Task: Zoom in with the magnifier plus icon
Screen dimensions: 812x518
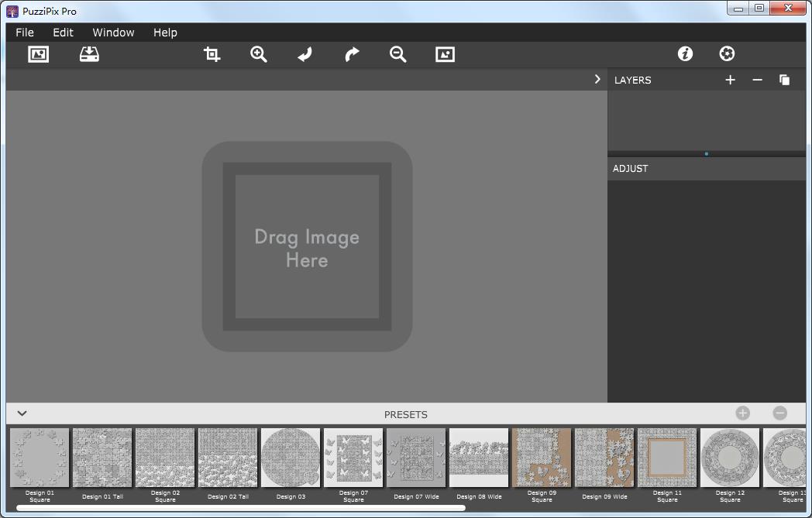Action: tap(259, 54)
